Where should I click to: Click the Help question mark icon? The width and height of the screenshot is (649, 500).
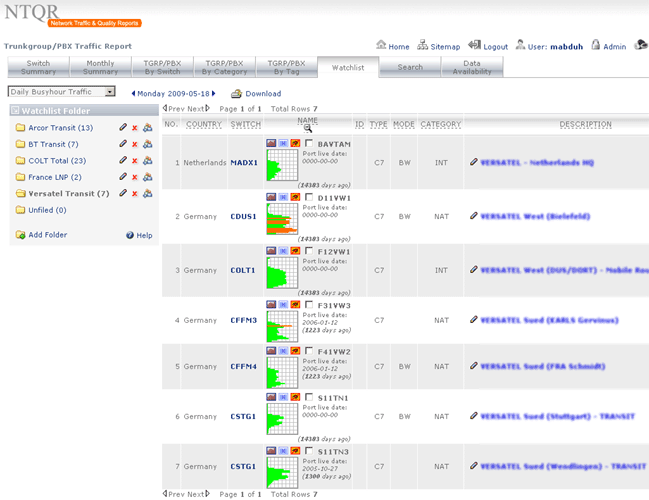tap(130, 235)
